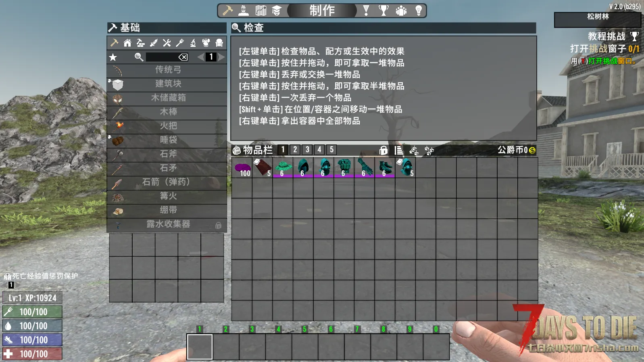This screenshot has height=362, width=644.
Task: Select the 火把 recipe
Action: click(167, 126)
